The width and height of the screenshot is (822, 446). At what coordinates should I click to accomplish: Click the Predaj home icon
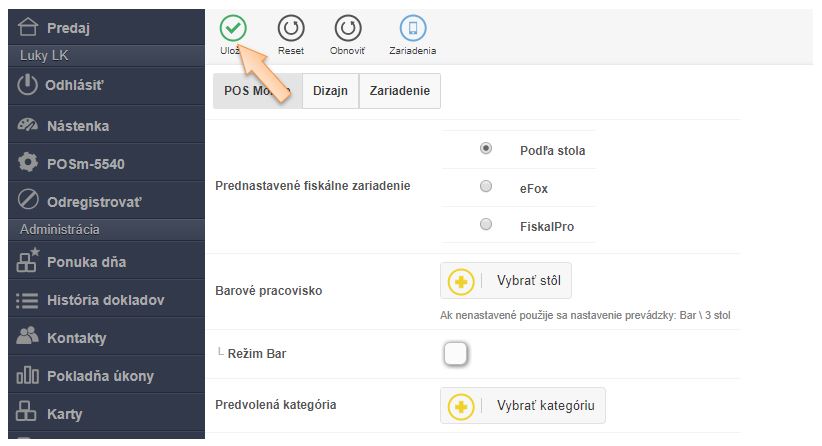(29, 27)
